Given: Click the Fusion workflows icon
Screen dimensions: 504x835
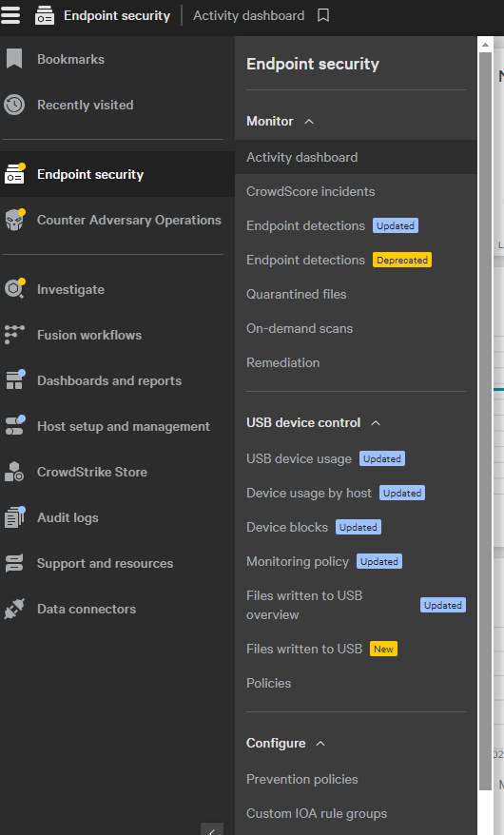Looking at the screenshot, I should click(x=14, y=335).
